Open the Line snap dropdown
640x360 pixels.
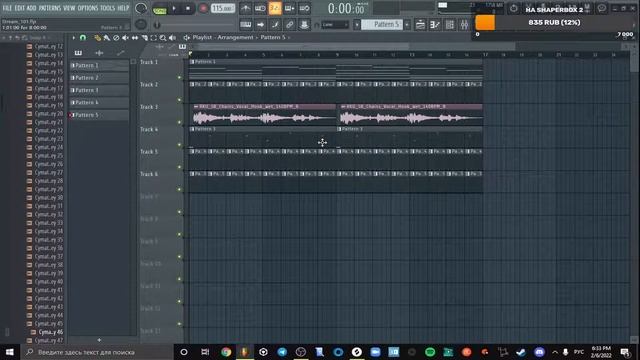(335, 24)
